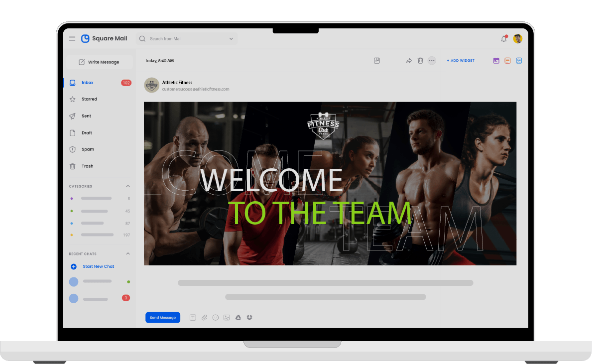601x364 pixels.
Task: Open the hamburger menu beside the Square Mail logo
Action: click(72, 38)
